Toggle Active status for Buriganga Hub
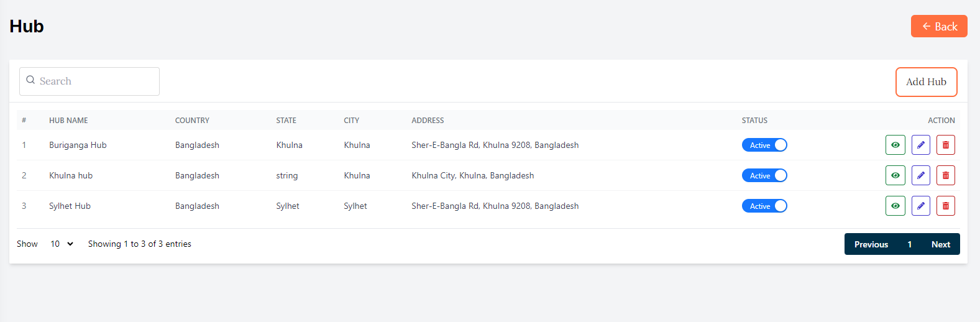Image resolution: width=980 pixels, height=322 pixels. (764, 145)
